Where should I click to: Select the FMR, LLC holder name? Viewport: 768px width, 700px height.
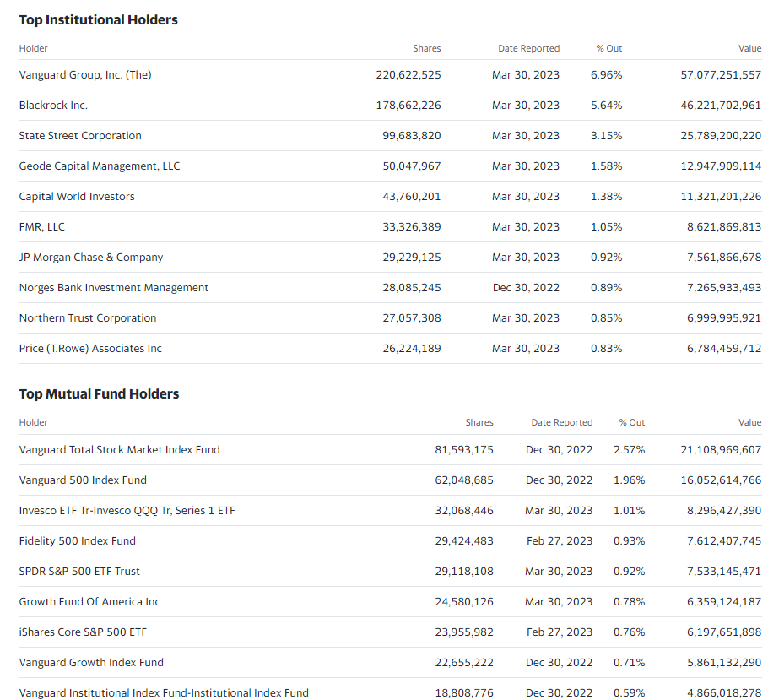(x=42, y=227)
